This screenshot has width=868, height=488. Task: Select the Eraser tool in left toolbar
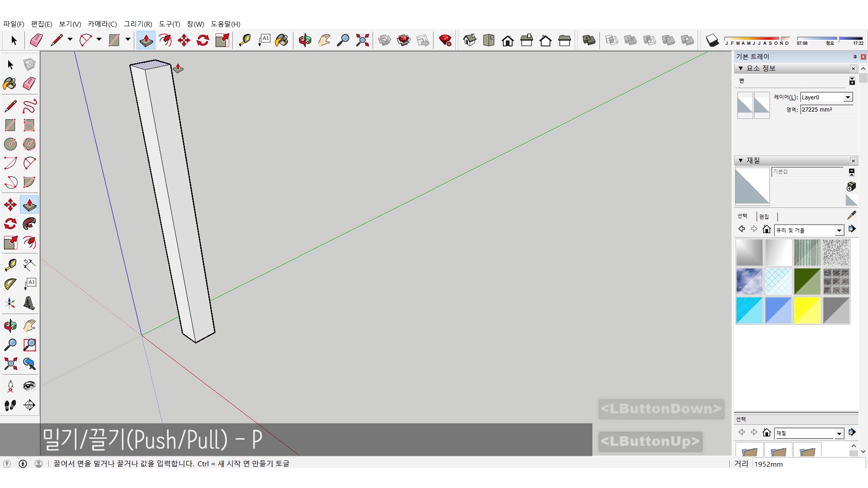click(x=29, y=84)
